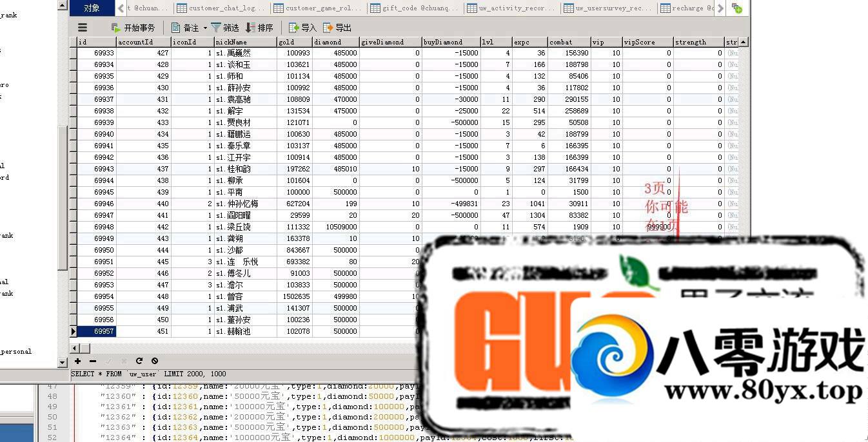Click the diamond column header
The width and height of the screenshot is (868, 442).
tap(336, 42)
